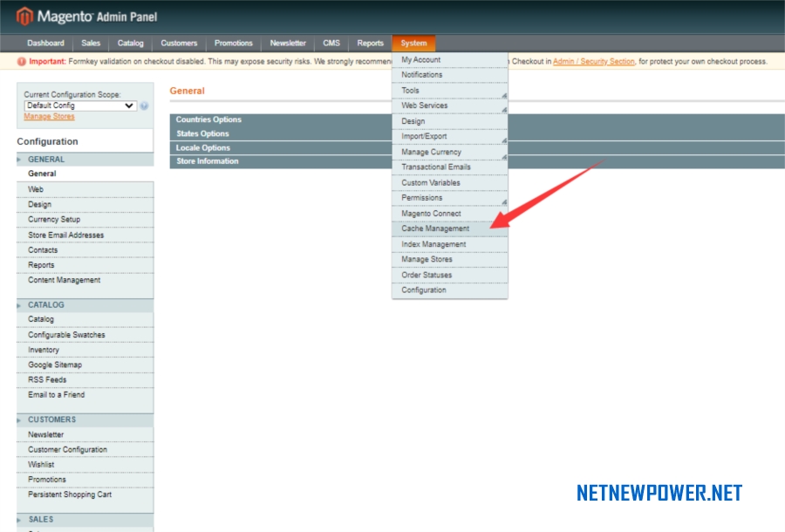Open Cache Management from System menu
This screenshot has height=532, width=785.
tap(449, 228)
